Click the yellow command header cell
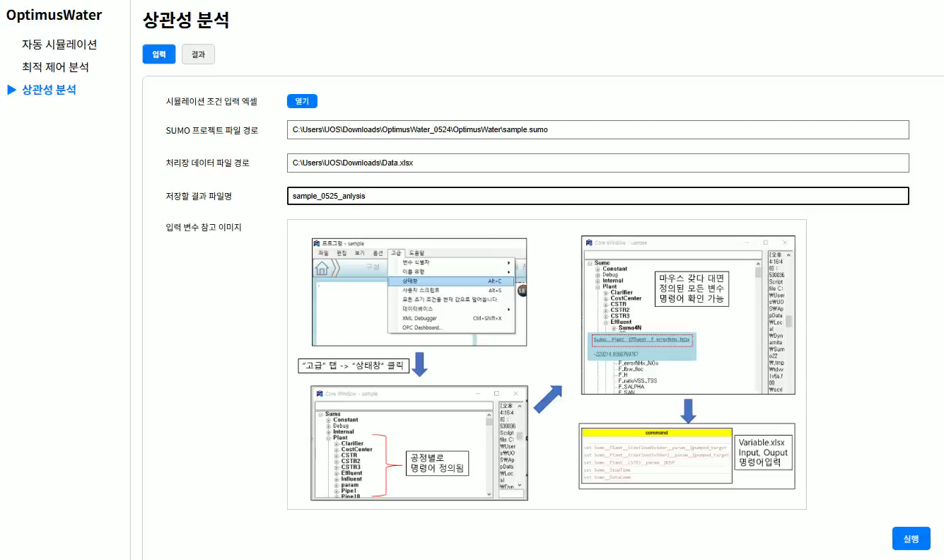 656,432
